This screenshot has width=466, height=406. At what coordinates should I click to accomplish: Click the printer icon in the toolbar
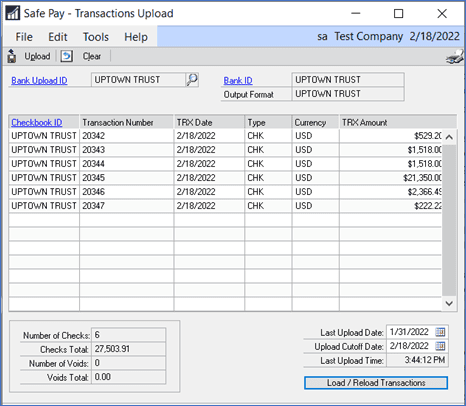click(455, 57)
